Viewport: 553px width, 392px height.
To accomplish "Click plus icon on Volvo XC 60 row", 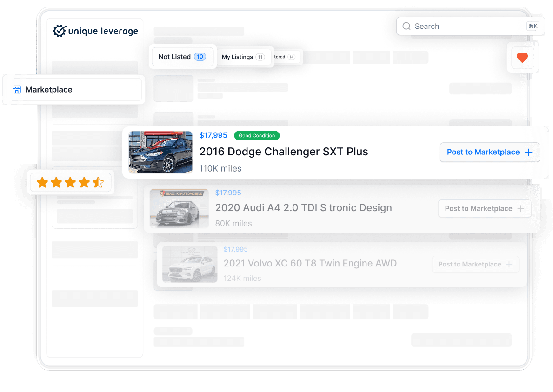I will coord(509,265).
